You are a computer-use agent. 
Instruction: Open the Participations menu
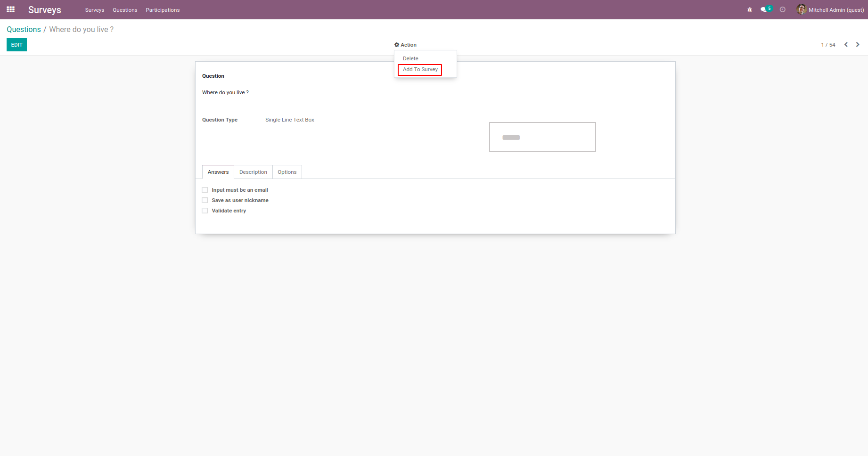click(163, 10)
